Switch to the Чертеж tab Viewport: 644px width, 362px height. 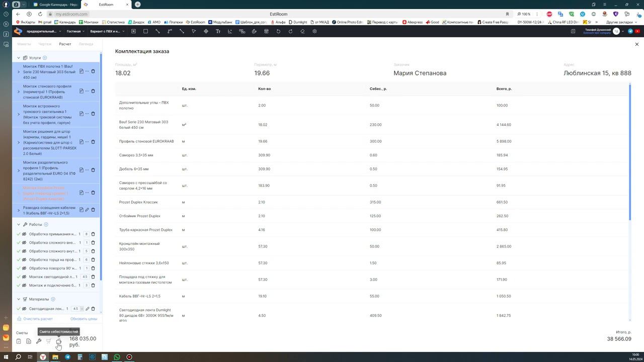[45, 44]
